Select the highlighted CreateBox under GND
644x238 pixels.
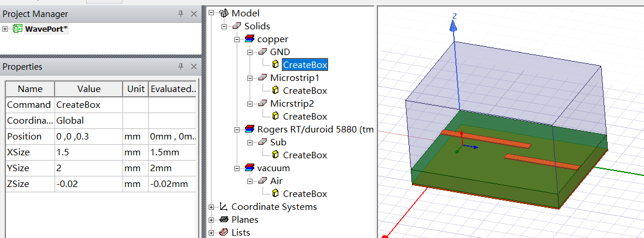click(304, 64)
